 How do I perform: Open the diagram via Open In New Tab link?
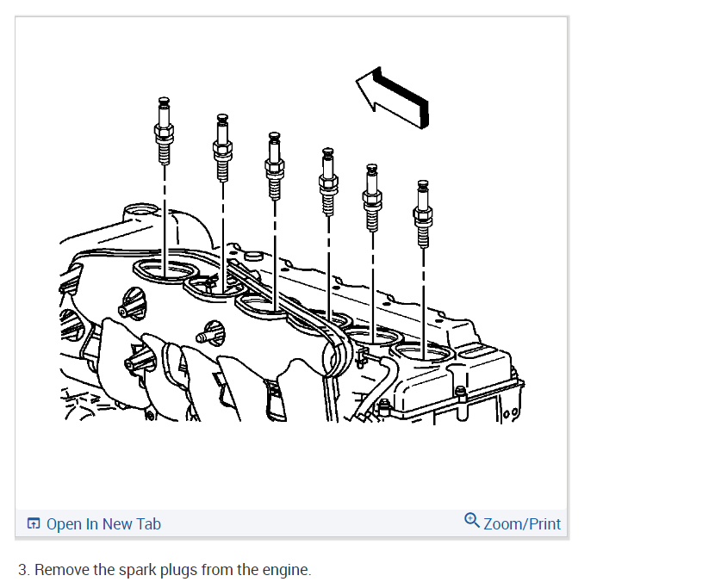point(103,523)
